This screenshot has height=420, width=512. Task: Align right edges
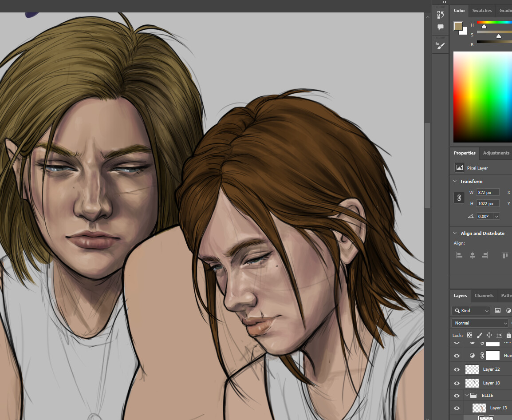coord(484,255)
